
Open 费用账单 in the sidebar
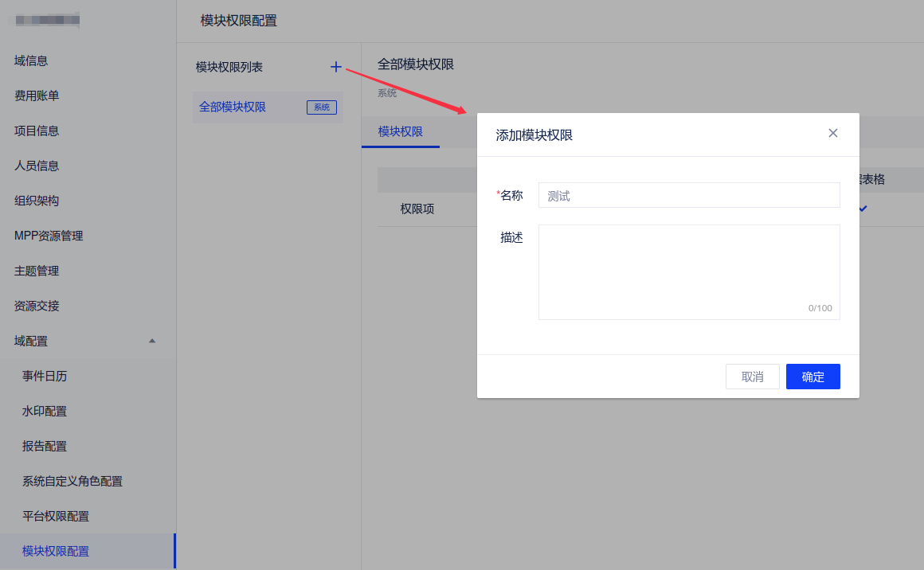(x=37, y=96)
